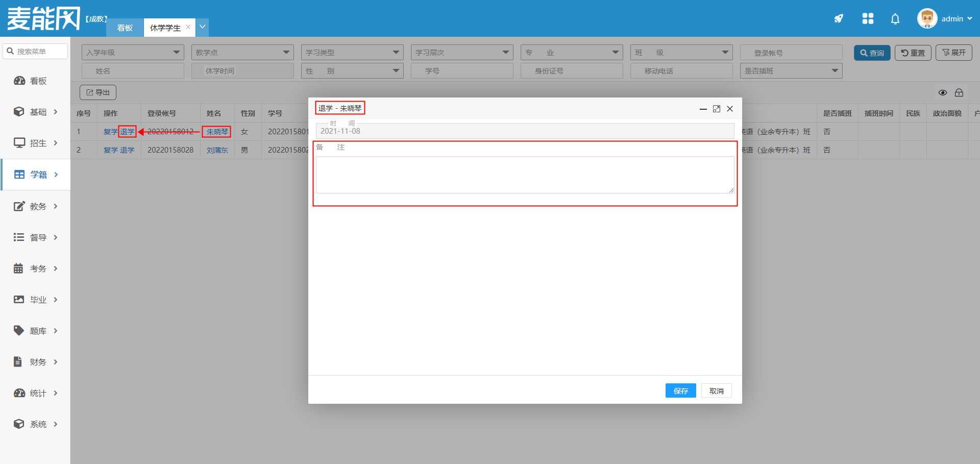The height and width of the screenshot is (464, 980).
Task: Switch to the 看板 tab
Action: coord(125,28)
